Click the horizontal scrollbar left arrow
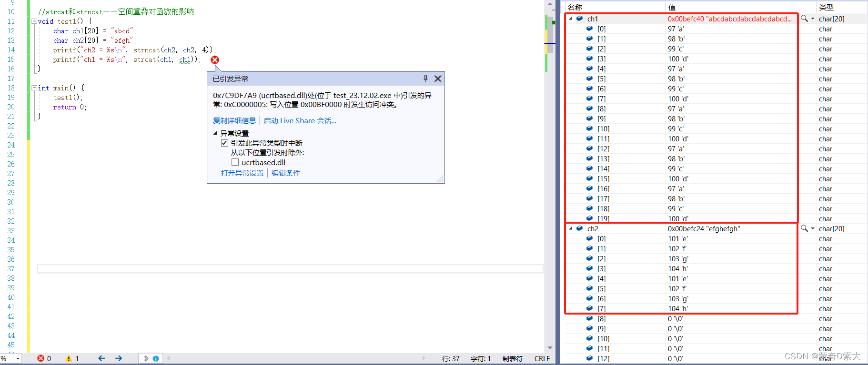 (x=168, y=358)
